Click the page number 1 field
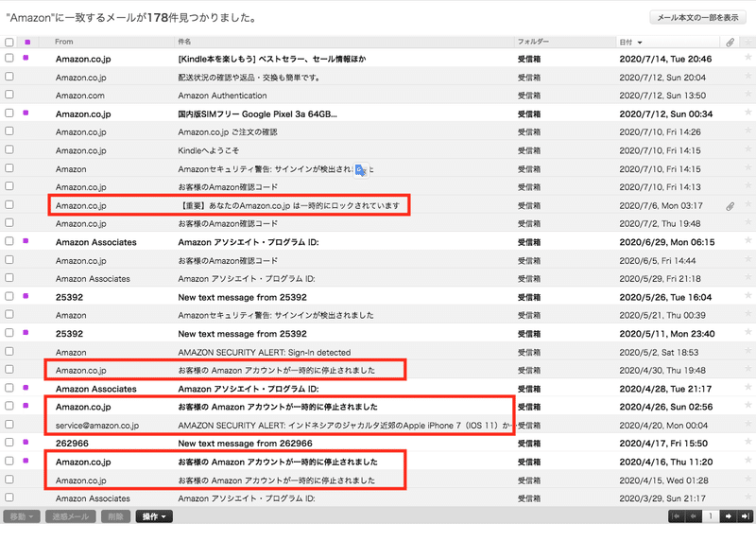The height and width of the screenshot is (541, 756). 711,516
